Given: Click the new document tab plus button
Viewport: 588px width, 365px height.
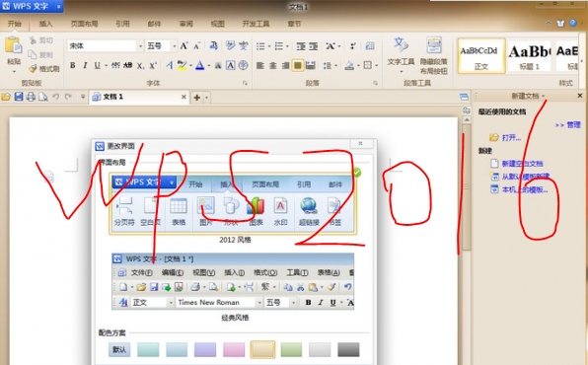Looking at the screenshot, I should tap(196, 98).
